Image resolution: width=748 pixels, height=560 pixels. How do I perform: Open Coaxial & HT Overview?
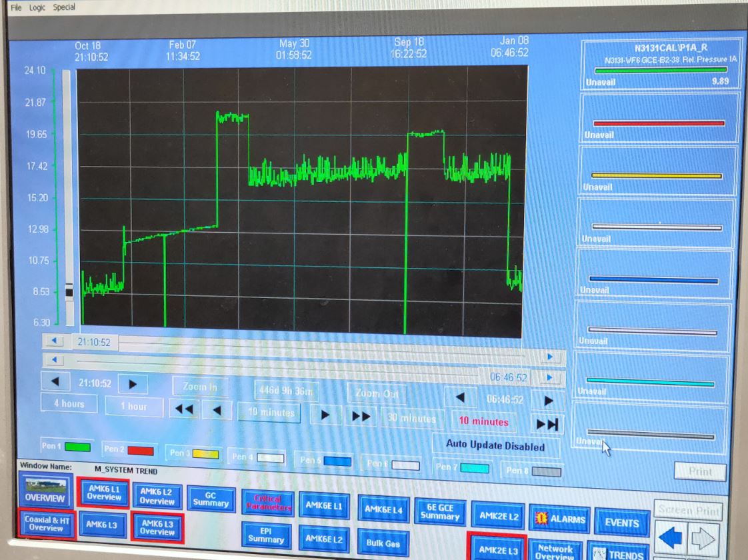click(x=46, y=523)
